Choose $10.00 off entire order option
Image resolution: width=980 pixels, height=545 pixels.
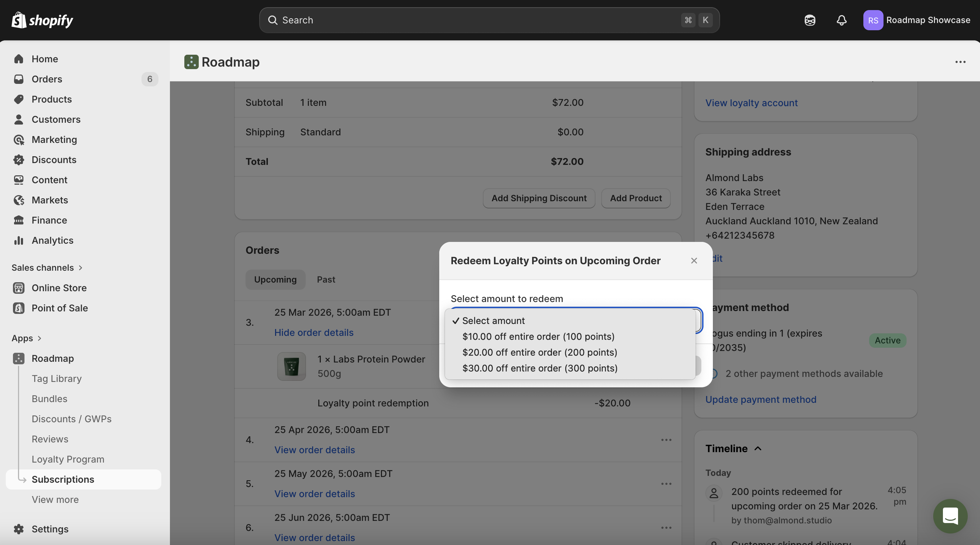538,337
